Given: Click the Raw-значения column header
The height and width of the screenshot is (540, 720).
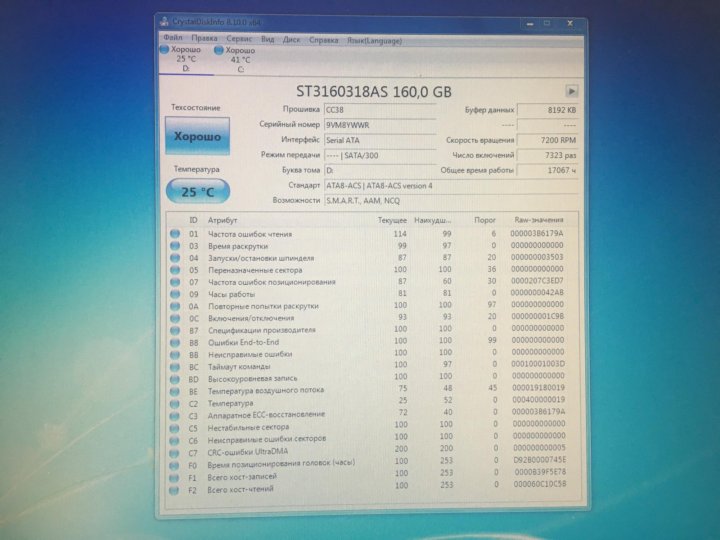Looking at the screenshot, I should [x=539, y=220].
